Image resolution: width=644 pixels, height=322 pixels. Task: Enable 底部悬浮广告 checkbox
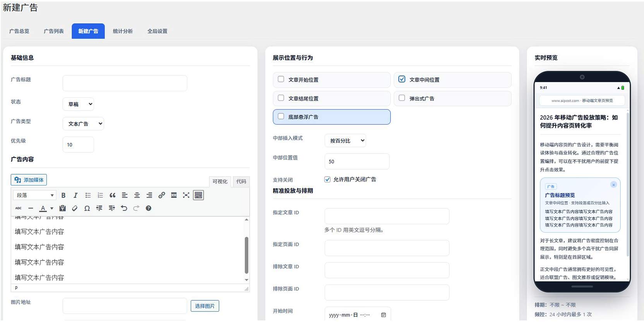[281, 116]
